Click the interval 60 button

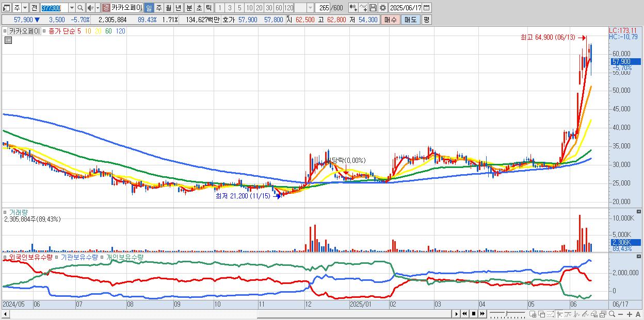point(279,8)
